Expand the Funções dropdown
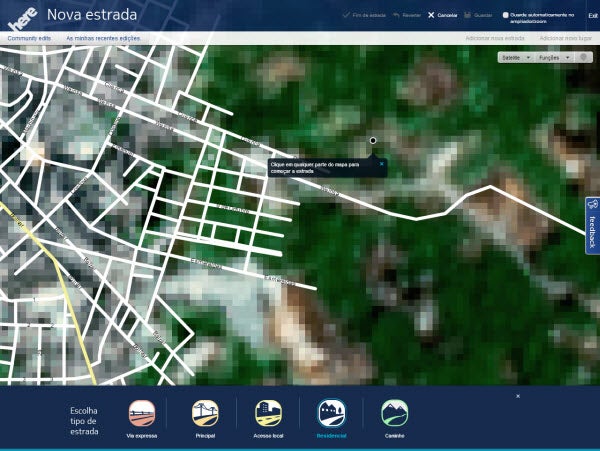Viewport: 600px width, 451px height. 553,58
